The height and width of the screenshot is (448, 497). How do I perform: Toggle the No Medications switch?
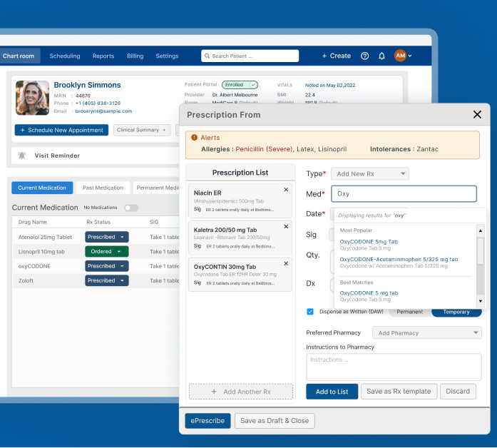click(x=131, y=208)
